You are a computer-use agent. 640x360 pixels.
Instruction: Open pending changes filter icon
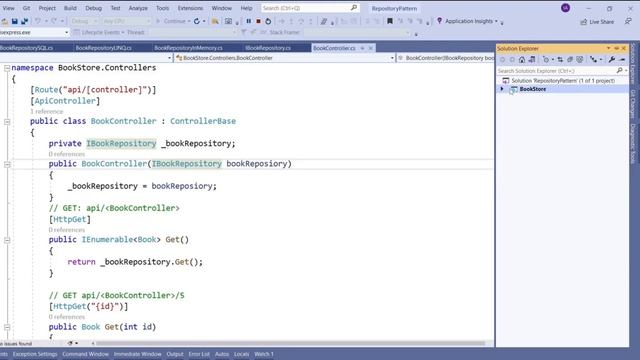click(547, 60)
